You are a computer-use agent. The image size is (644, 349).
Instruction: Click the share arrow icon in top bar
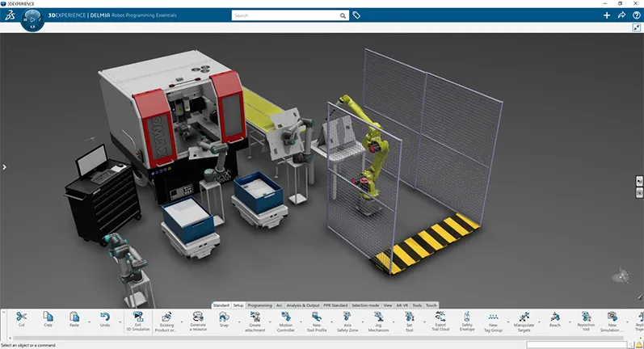coord(621,15)
